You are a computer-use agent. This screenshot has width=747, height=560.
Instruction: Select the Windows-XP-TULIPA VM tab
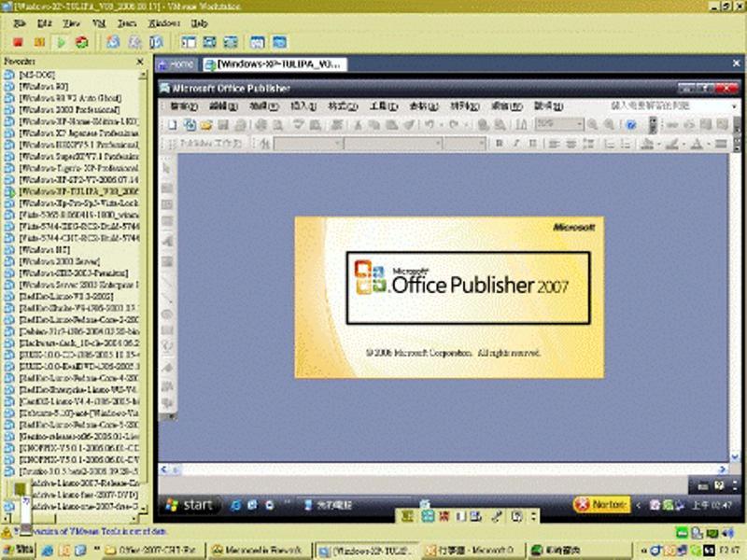(x=275, y=64)
